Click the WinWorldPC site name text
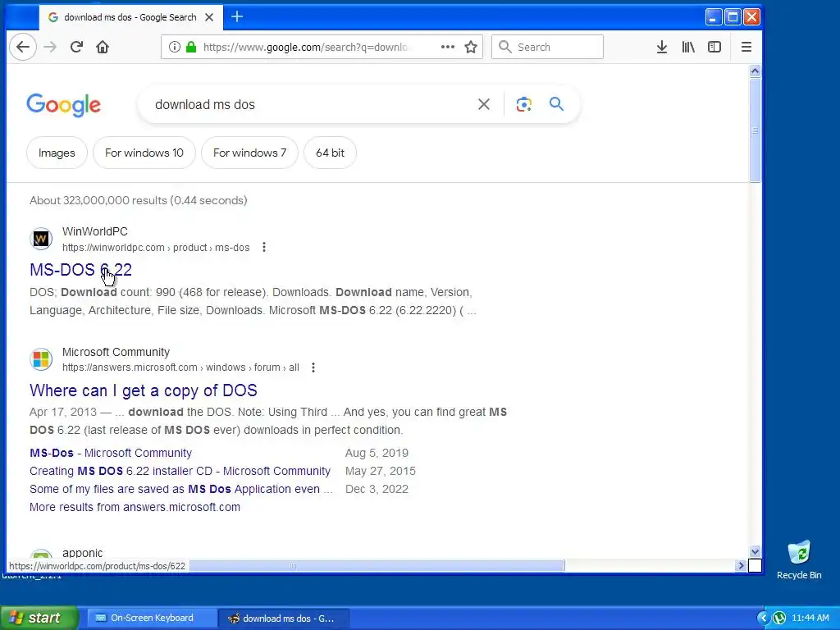The image size is (840, 630). pyautogui.click(x=95, y=231)
